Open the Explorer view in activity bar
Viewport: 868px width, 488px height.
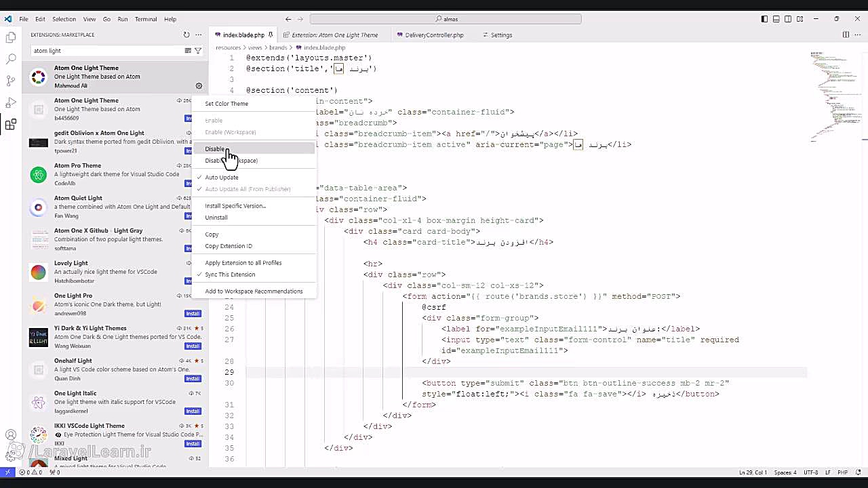tap(11, 38)
